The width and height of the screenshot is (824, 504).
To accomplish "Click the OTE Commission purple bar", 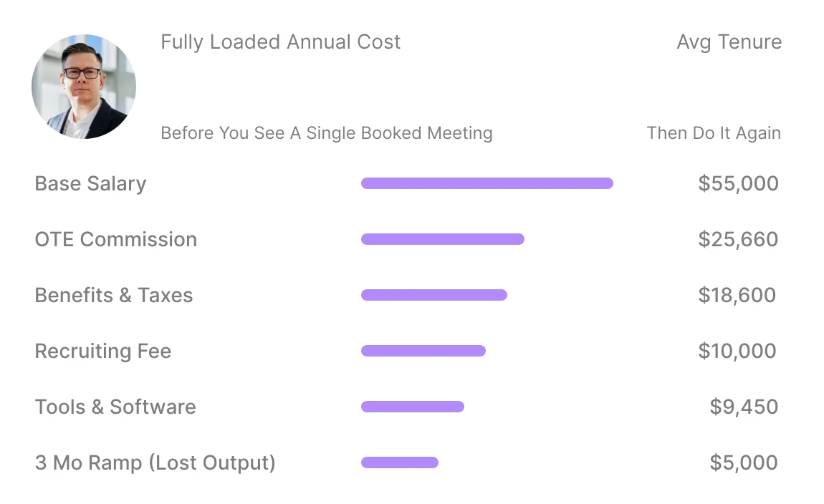I will pyautogui.click(x=442, y=239).
